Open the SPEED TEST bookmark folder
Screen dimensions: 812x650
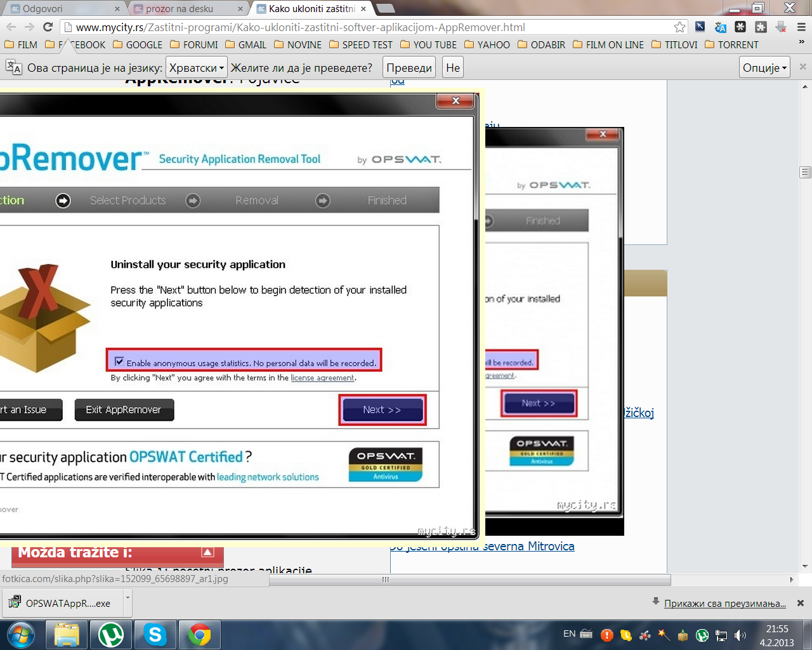[361, 44]
